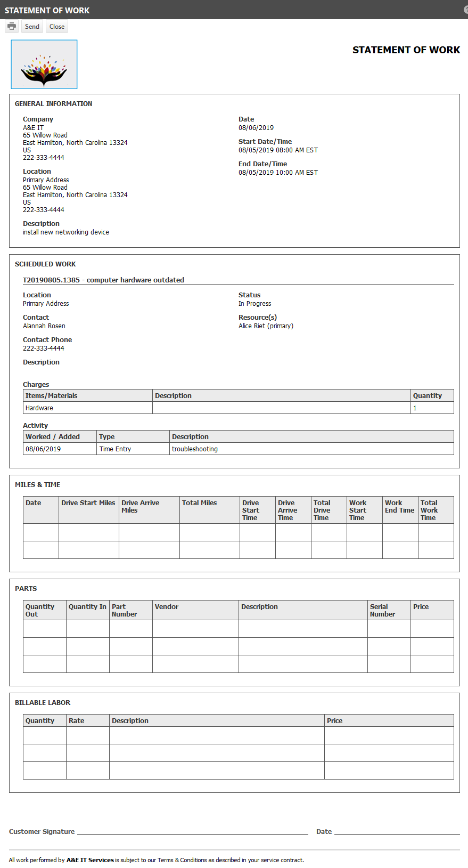
Task: Click the Time Entry cell in Activity
Action: click(133, 449)
